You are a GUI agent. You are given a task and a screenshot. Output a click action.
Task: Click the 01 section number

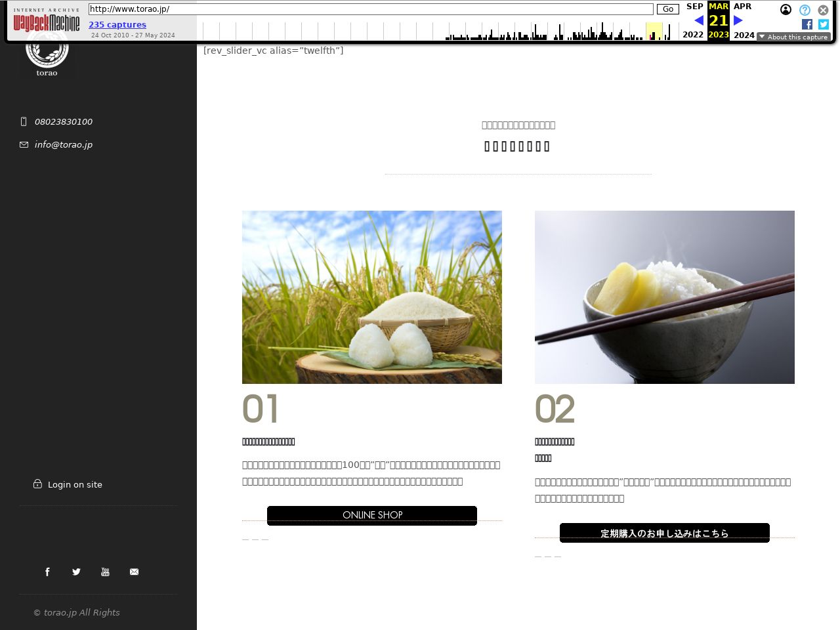coord(261,409)
